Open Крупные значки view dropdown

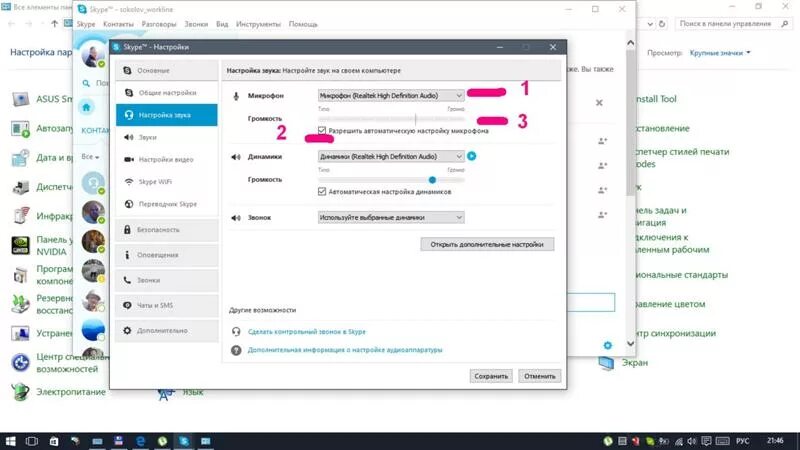pyautogui.click(x=720, y=53)
